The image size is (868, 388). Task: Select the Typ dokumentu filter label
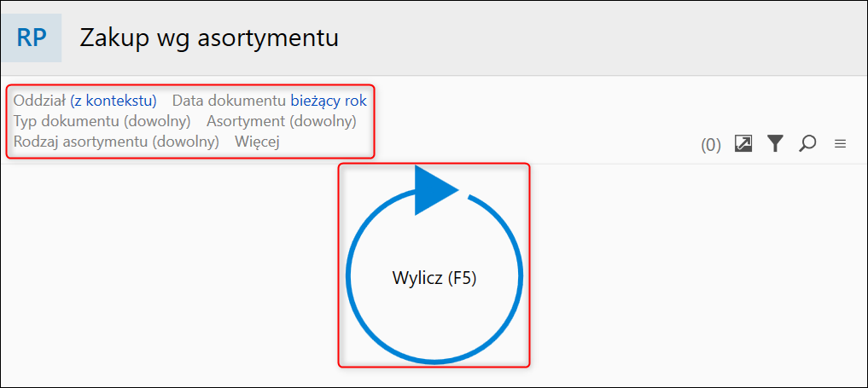point(68,121)
